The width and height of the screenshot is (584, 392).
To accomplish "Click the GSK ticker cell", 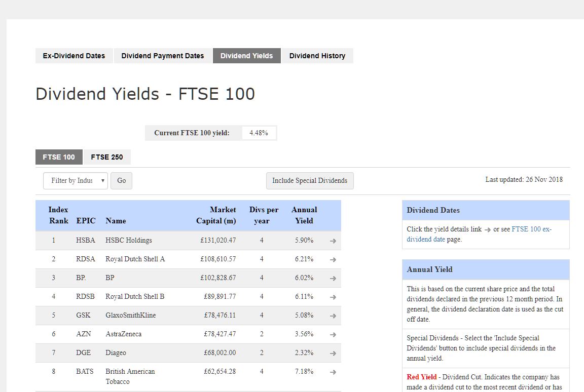I will pos(84,315).
